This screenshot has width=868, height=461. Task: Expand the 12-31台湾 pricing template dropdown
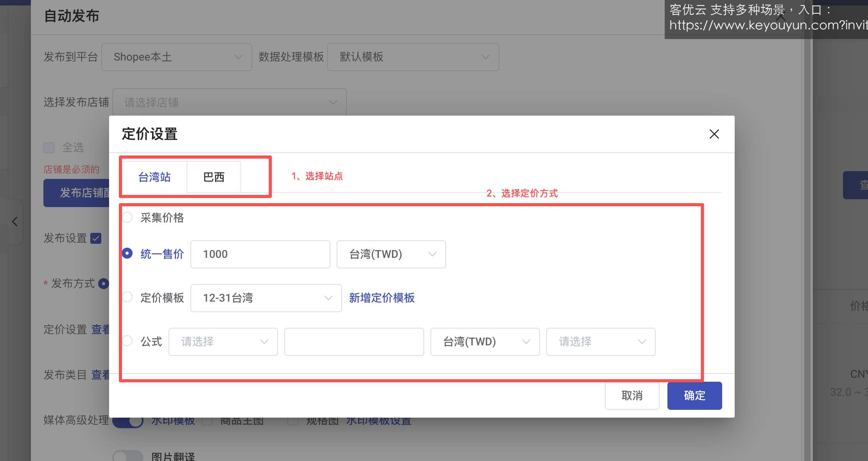tap(266, 298)
